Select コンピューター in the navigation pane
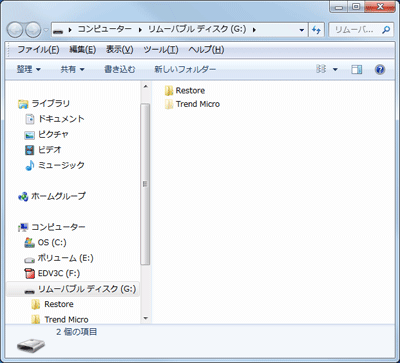Screen dimensions: 400x363 (x=52, y=227)
